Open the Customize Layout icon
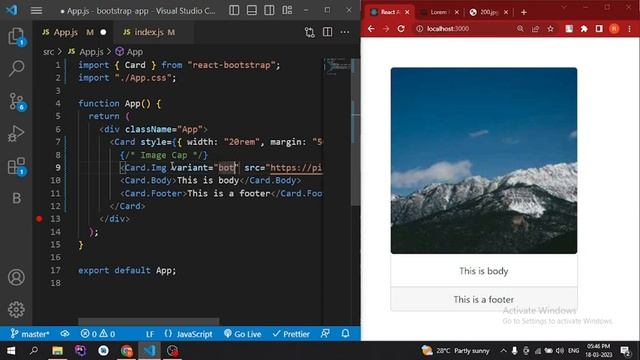 pos(287,10)
